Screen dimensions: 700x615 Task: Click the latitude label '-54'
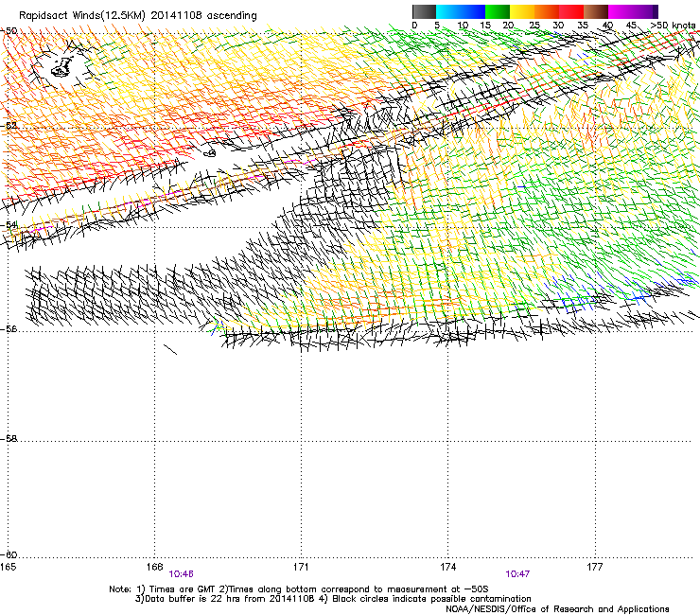(x=9, y=224)
